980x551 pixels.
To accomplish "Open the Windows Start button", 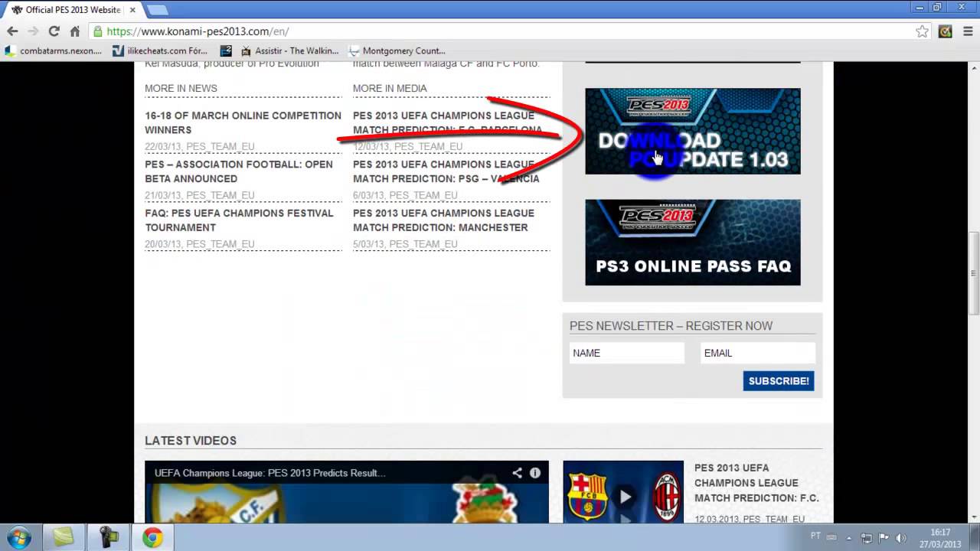I will click(18, 538).
